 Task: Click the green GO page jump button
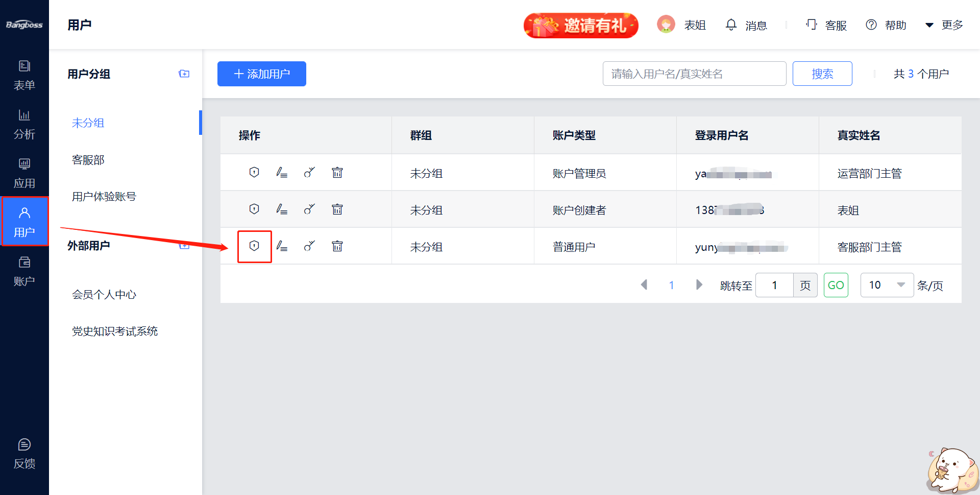click(x=836, y=285)
